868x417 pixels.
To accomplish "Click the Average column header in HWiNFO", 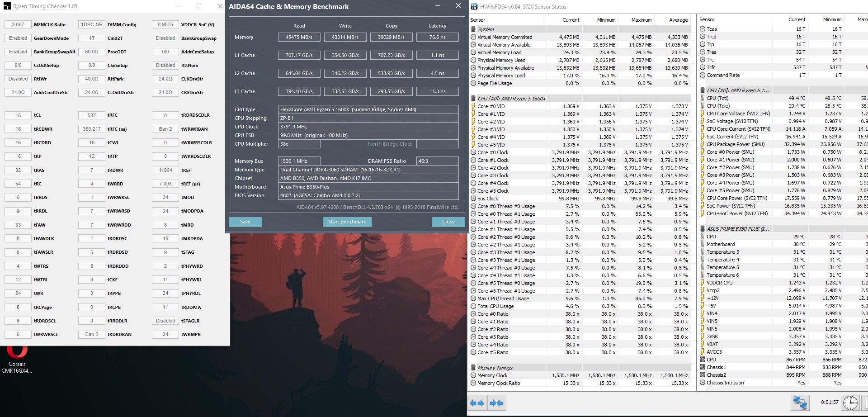I will pyautogui.click(x=673, y=20).
